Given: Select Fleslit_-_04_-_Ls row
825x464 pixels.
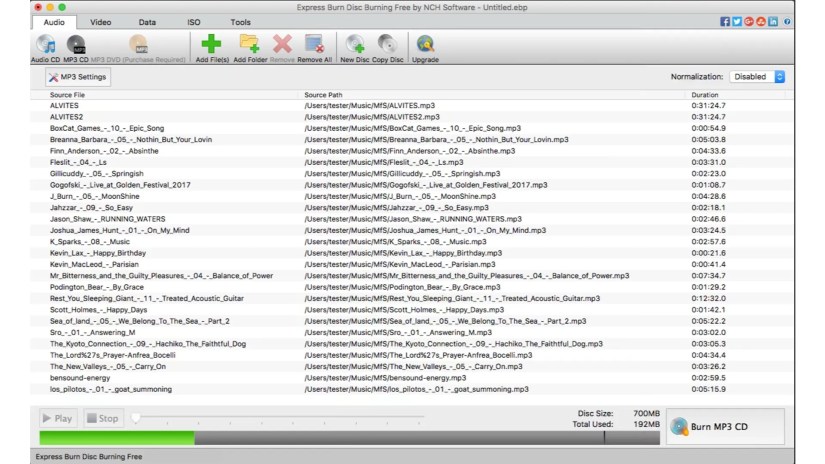Looking at the screenshot, I should pyautogui.click(x=412, y=162).
